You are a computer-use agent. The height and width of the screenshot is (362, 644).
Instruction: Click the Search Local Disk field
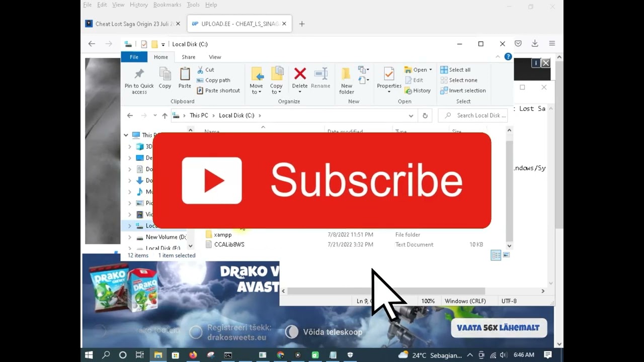click(474, 115)
